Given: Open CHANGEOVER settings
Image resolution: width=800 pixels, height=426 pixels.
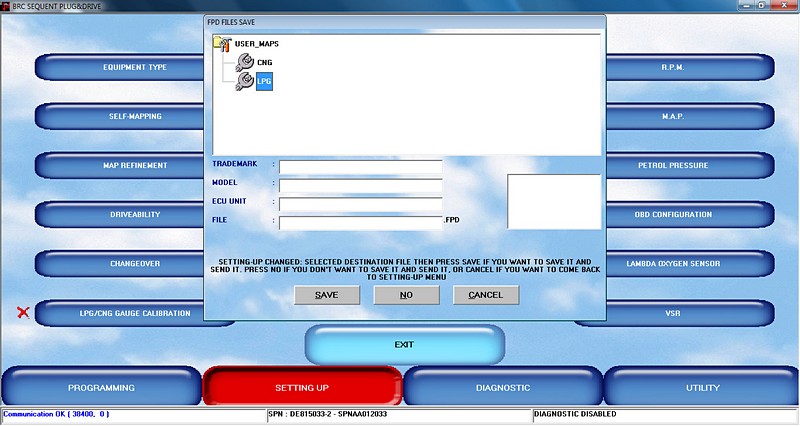Looking at the screenshot, I should 120,264.
